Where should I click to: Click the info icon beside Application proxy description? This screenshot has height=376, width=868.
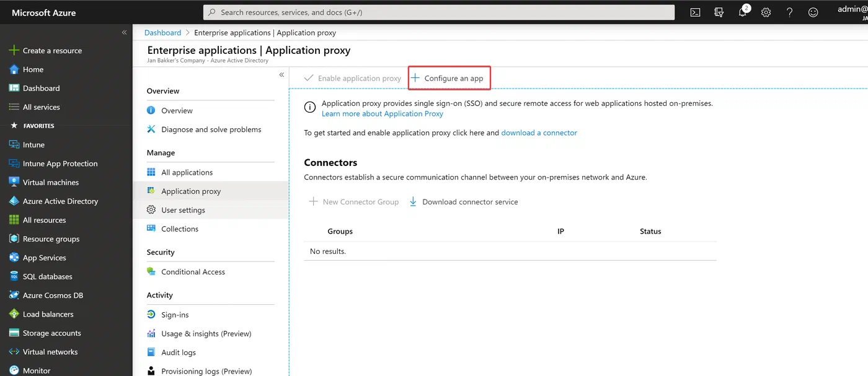click(x=310, y=108)
